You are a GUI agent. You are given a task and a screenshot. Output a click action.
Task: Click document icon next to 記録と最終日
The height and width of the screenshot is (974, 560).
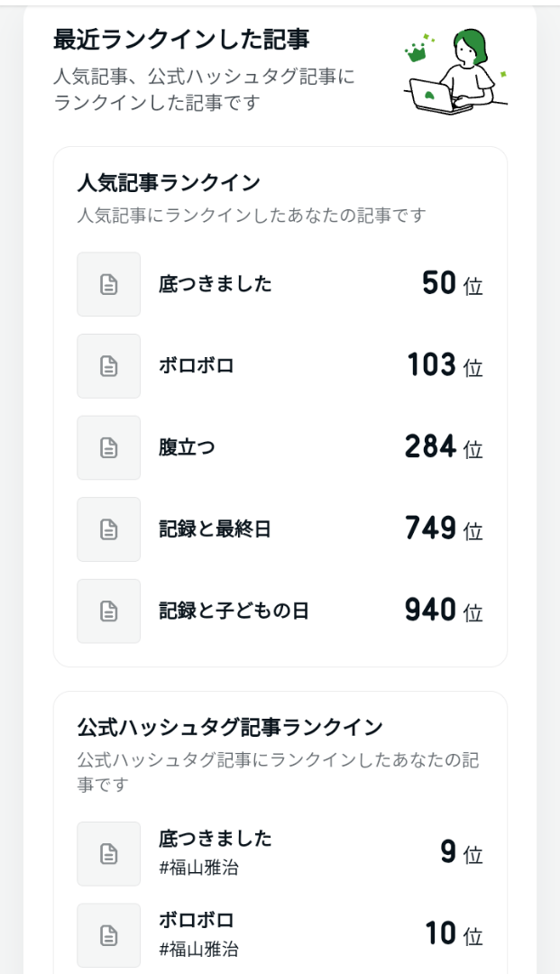click(108, 528)
